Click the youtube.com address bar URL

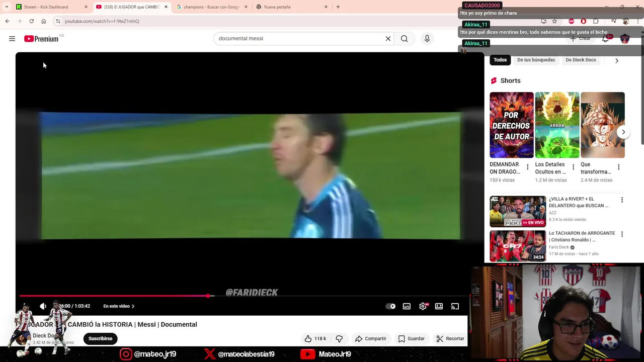click(x=102, y=21)
